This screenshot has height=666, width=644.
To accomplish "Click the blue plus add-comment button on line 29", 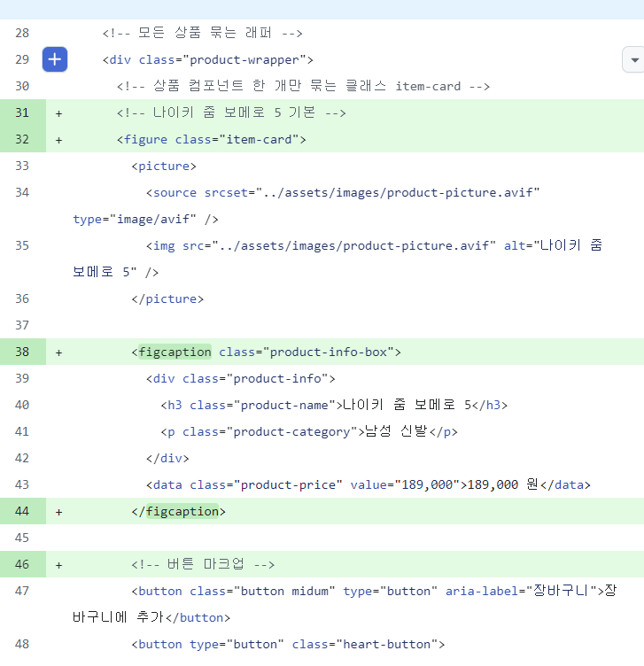I will 55,59.
